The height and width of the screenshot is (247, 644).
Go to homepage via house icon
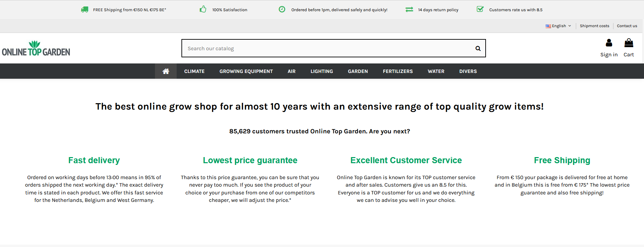(x=166, y=71)
